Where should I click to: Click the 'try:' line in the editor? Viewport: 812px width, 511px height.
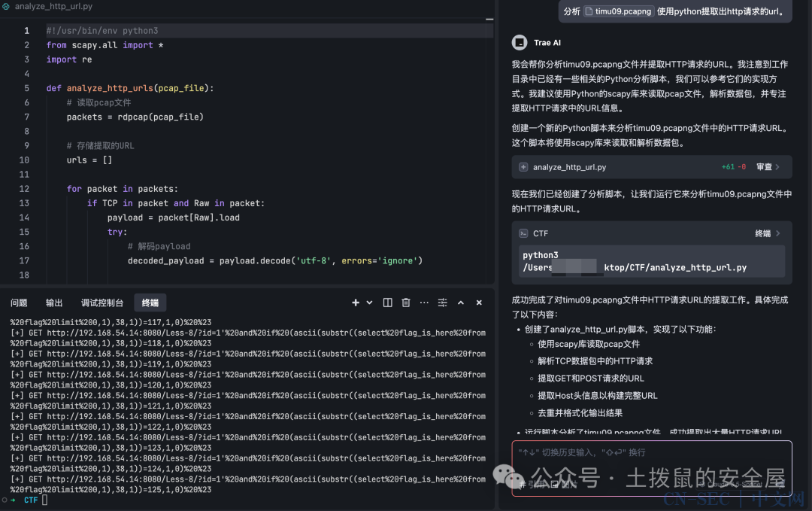pyautogui.click(x=117, y=233)
